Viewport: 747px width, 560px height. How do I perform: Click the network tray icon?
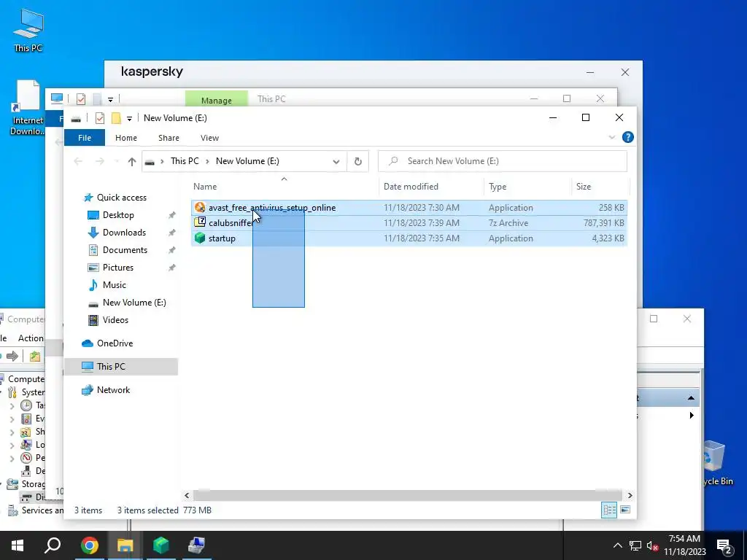point(635,545)
